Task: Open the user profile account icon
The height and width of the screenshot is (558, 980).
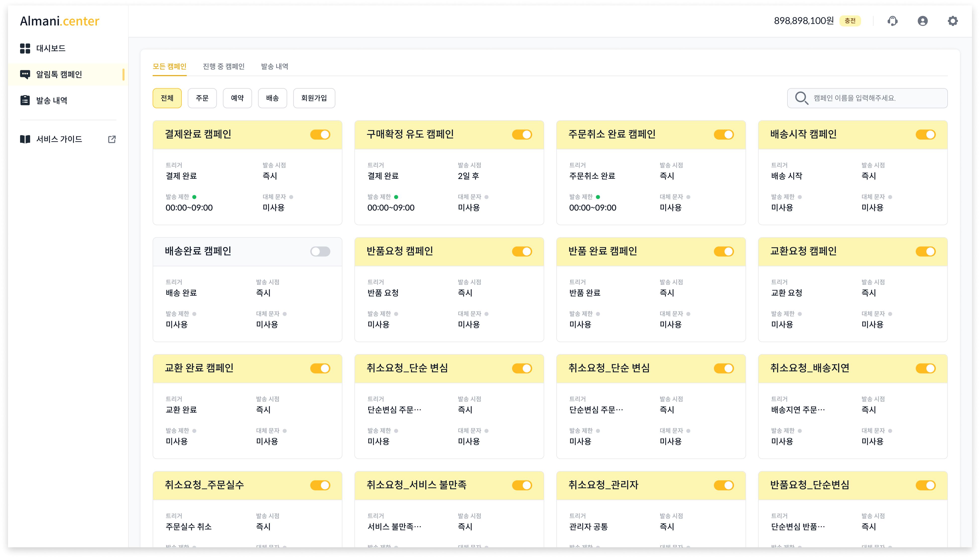Action: pyautogui.click(x=923, y=21)
